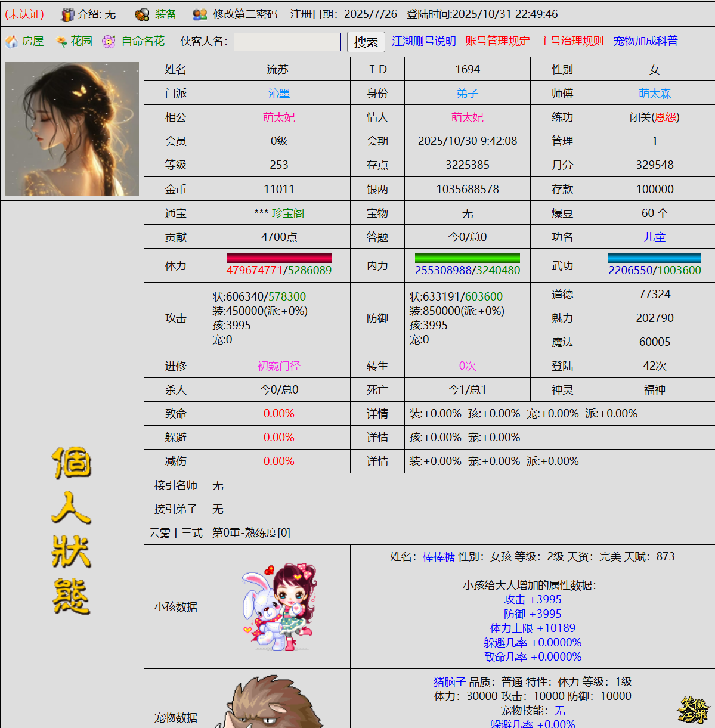715x728 pixels.
Task: Open the 江湖删号说明 link
Action: pyautogui.click(x=423, y=41)
